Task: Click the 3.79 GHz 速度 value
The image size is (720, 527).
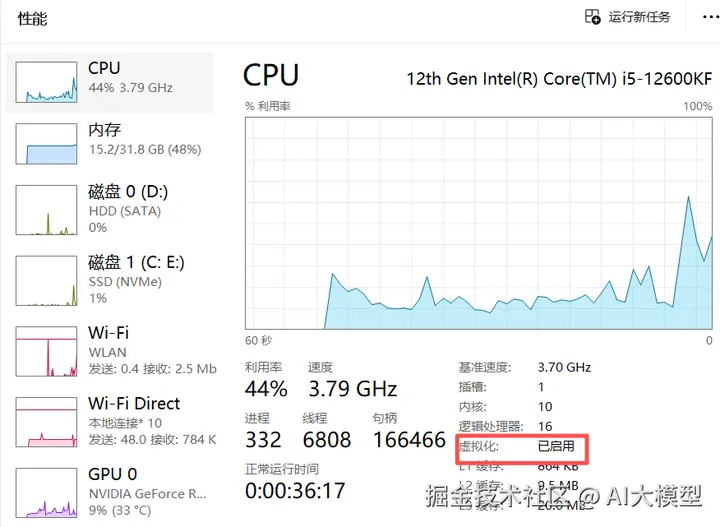Action: tap(352, 389)
